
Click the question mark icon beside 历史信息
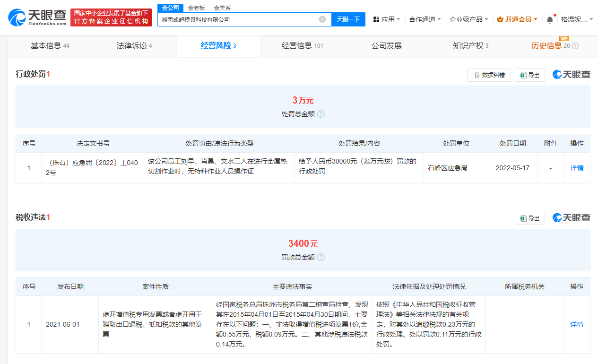pyautogui.click(x=575, y=46)
